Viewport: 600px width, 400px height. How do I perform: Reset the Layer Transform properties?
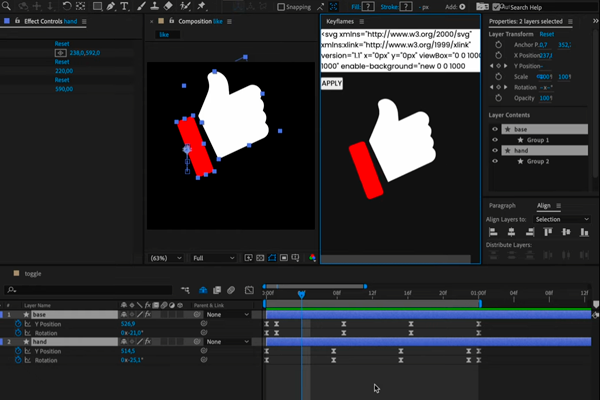coord(547,34)
